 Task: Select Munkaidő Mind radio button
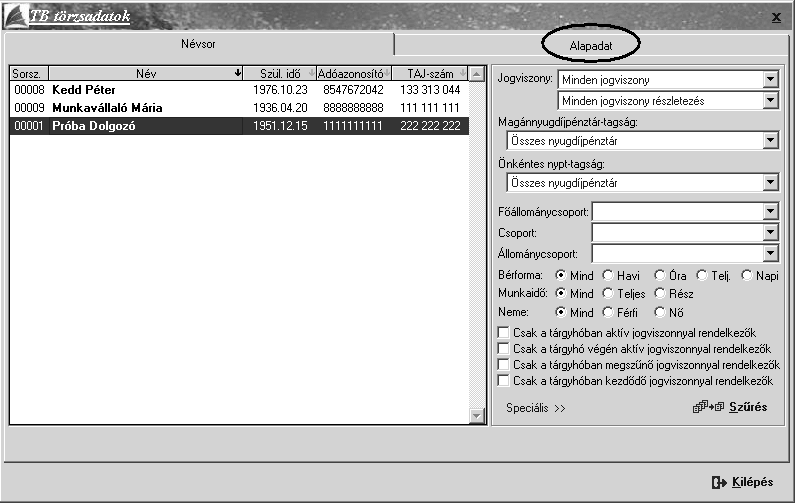560,293
